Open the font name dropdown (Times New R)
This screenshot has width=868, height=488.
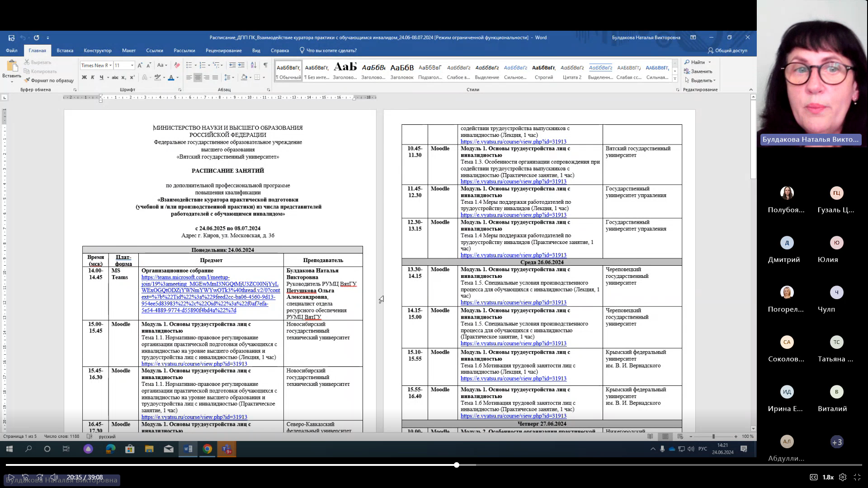pyautogui.click(x=110, y=66)
